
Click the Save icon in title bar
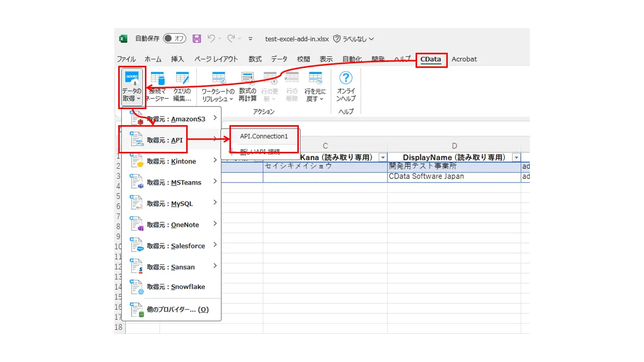tap(197, 39)
